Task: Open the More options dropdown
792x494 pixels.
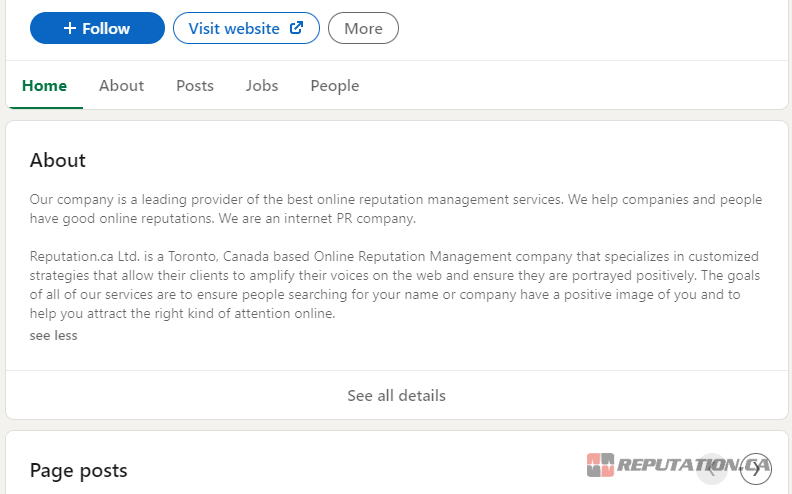Action: pos(363,29)
